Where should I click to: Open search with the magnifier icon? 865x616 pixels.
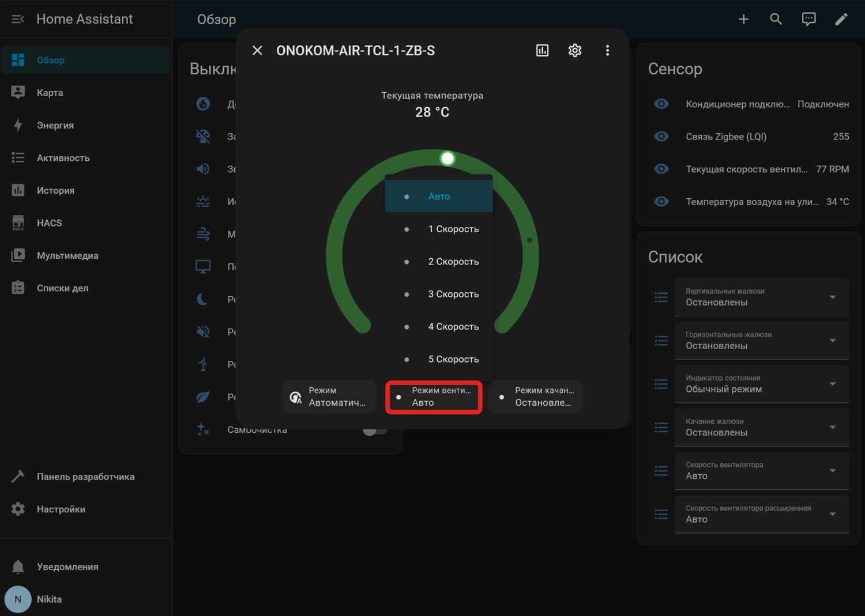pyautogui.click(x=776, y=19)
